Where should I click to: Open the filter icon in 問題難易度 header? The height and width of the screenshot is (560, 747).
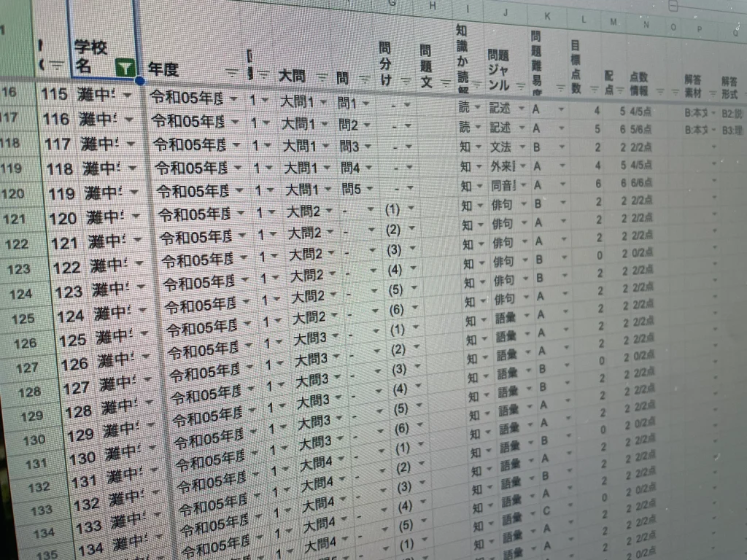click(x=561, y=87)
